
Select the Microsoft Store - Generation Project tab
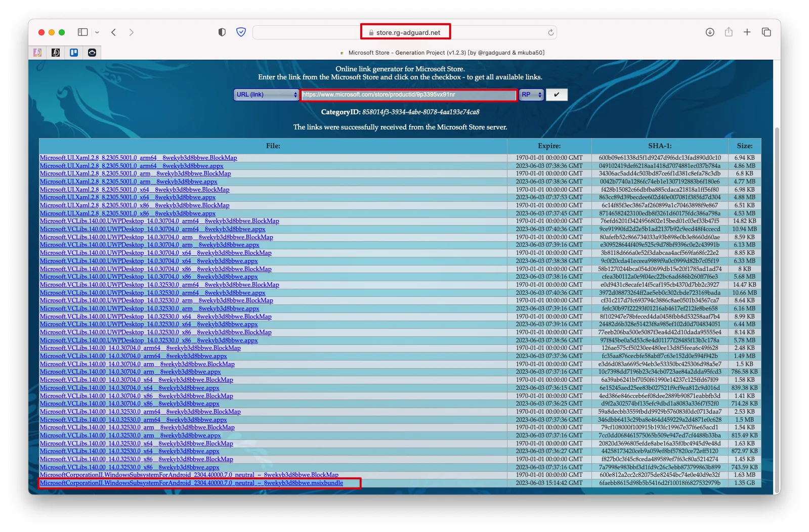click(441, 53)
